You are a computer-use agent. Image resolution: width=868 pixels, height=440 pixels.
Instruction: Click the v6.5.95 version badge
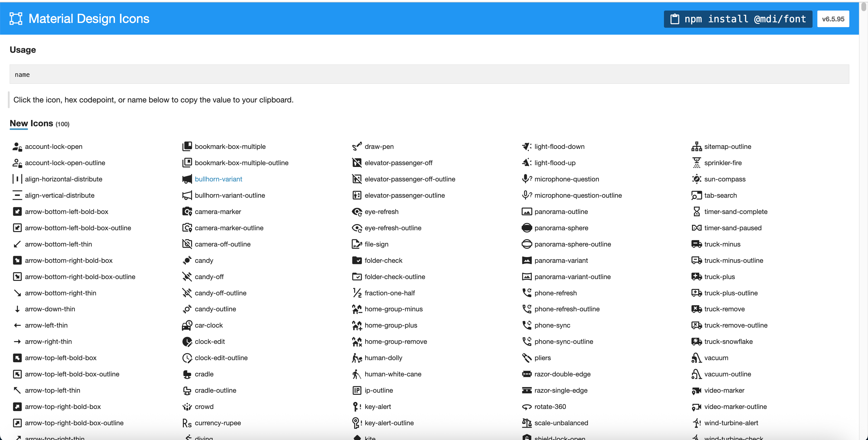tap(833, 19)
